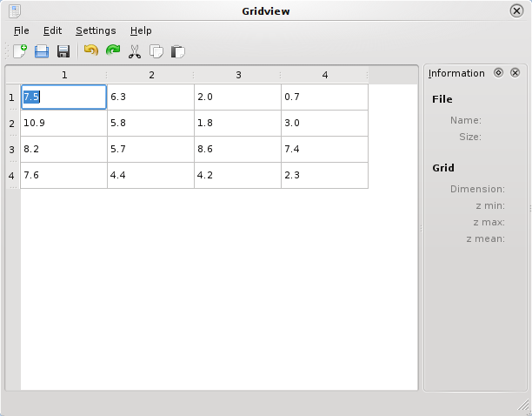Undo the last edit with yellow arrow
The height and width of the screenshot is (416, 532).
[90, 52]
